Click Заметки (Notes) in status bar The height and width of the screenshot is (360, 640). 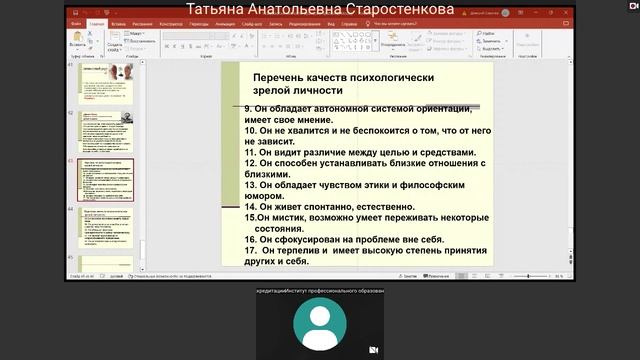408,276
